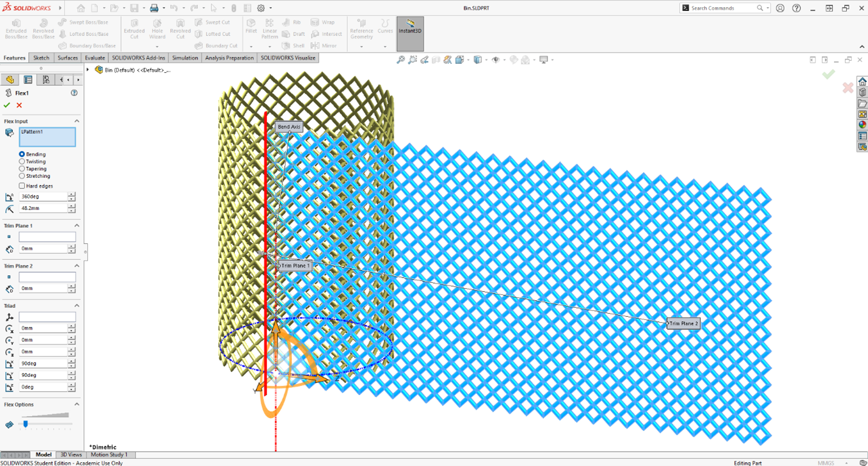Open the Sketch ribbon tab
The width and height of the screenshot is (868, 466).
pos(41,58)
